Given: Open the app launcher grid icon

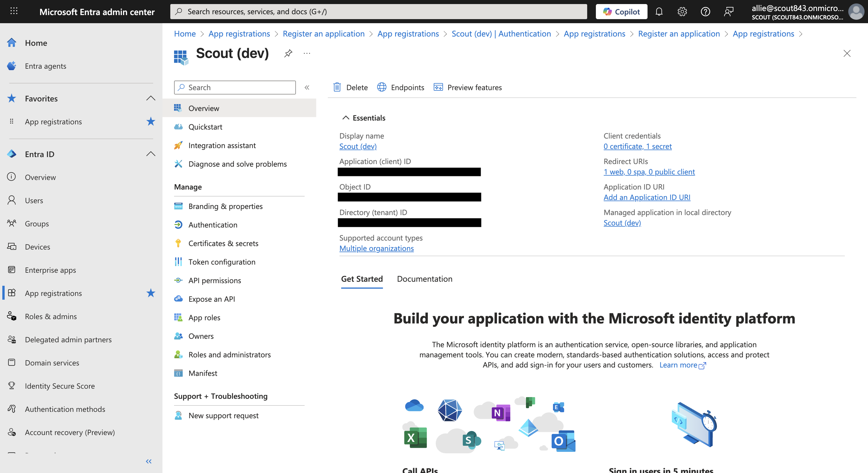Looking at the screenshot, I should [14, 11].
